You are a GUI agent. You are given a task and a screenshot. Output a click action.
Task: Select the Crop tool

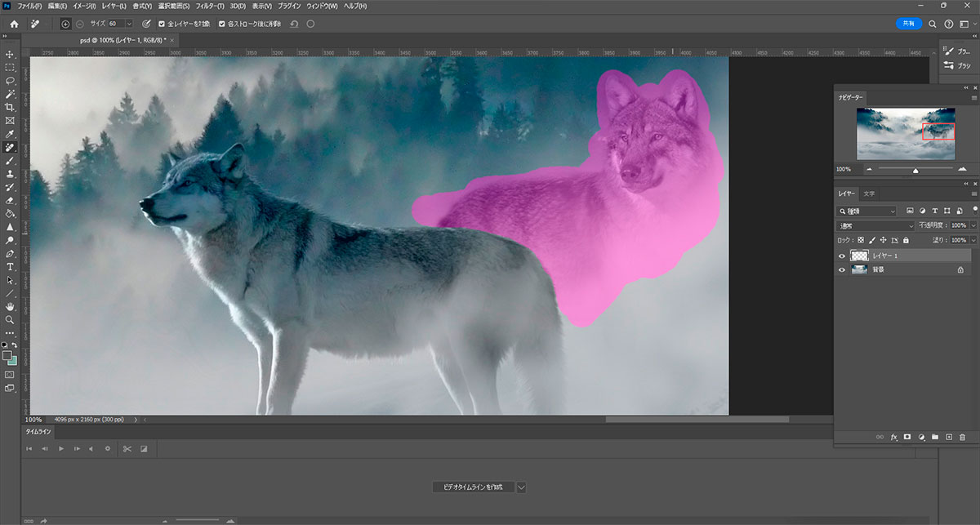[10, 107]
